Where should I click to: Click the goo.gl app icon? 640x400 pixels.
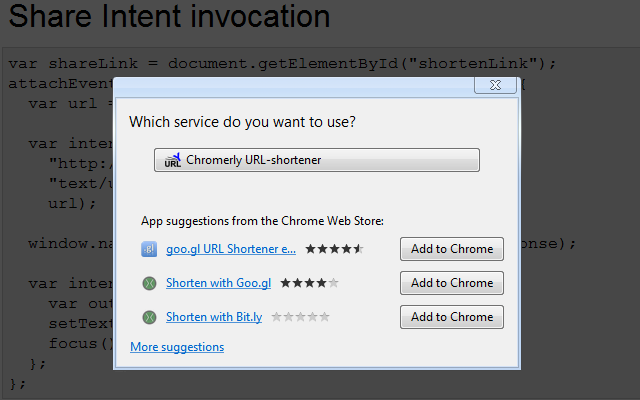149,249
